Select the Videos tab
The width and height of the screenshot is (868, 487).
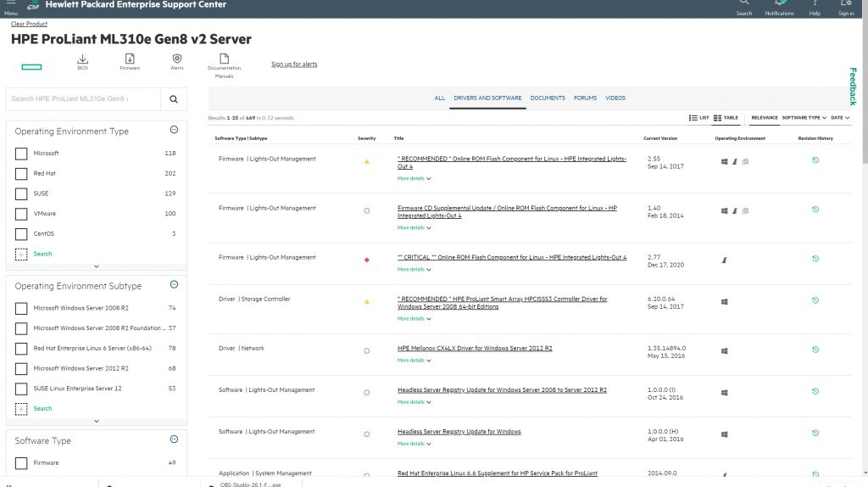click(615, 98)
